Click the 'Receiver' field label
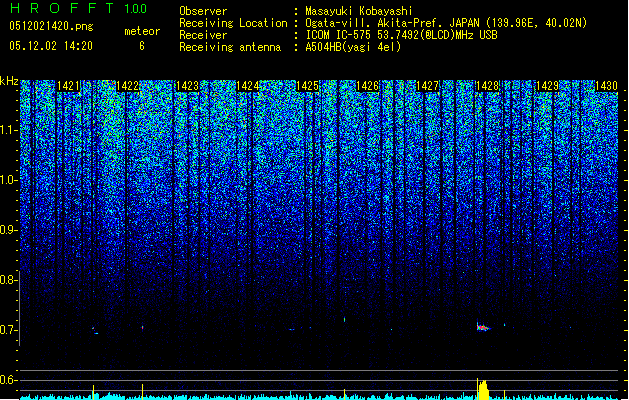This screenshot has height=400, width=629. point(203,35)
